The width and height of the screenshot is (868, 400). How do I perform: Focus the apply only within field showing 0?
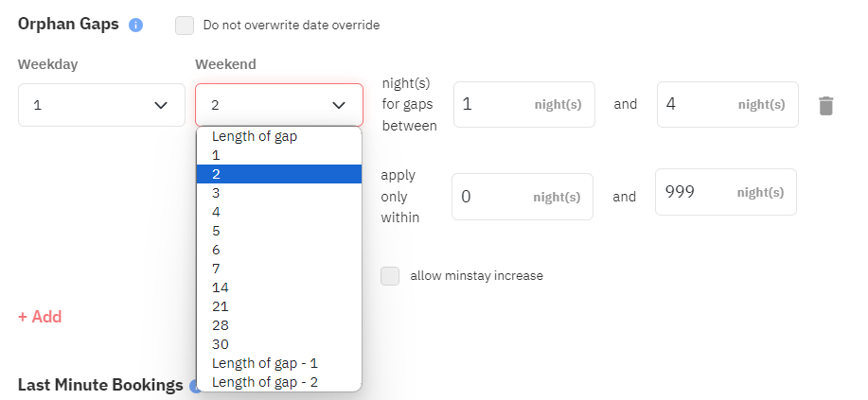point(522,197)
